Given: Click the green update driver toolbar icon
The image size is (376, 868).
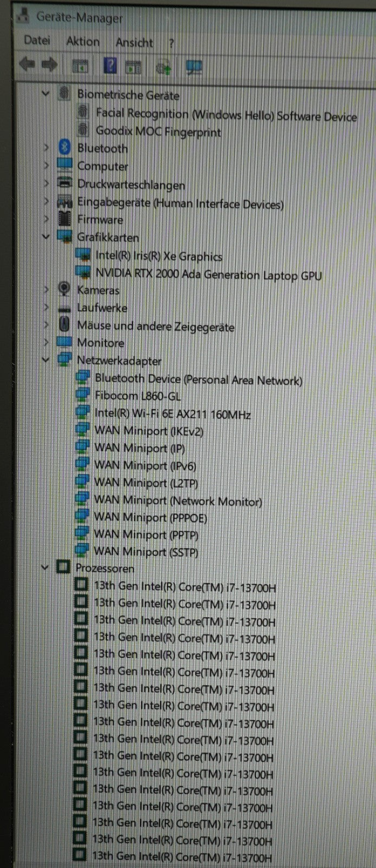Looking at the screenshot, I should click(163, 68).
